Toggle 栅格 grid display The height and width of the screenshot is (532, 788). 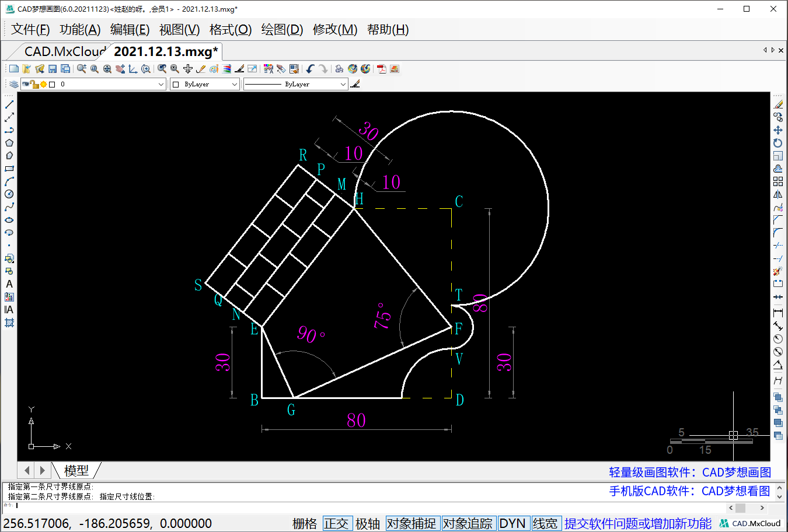[x=305, y=523]
